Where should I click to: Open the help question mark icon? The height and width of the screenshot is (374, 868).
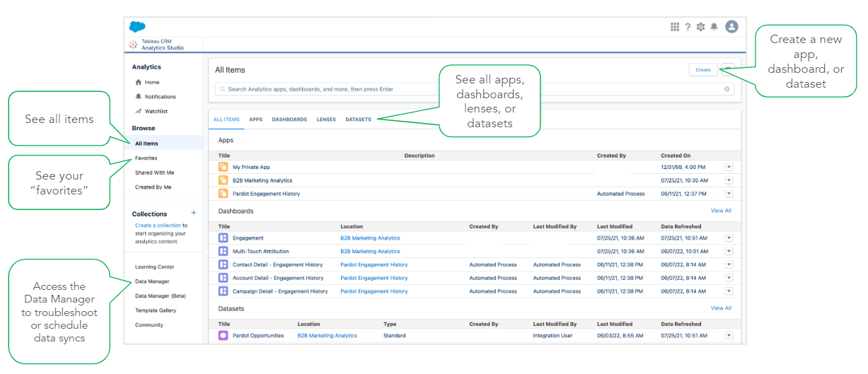[688, 27]
